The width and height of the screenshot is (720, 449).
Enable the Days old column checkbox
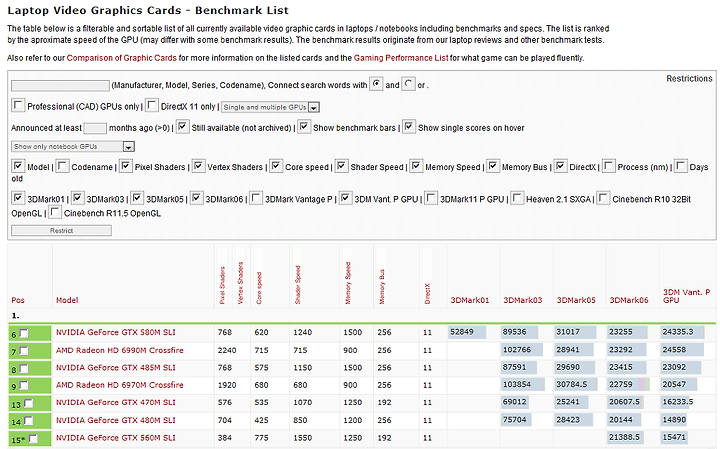(681, 166)
